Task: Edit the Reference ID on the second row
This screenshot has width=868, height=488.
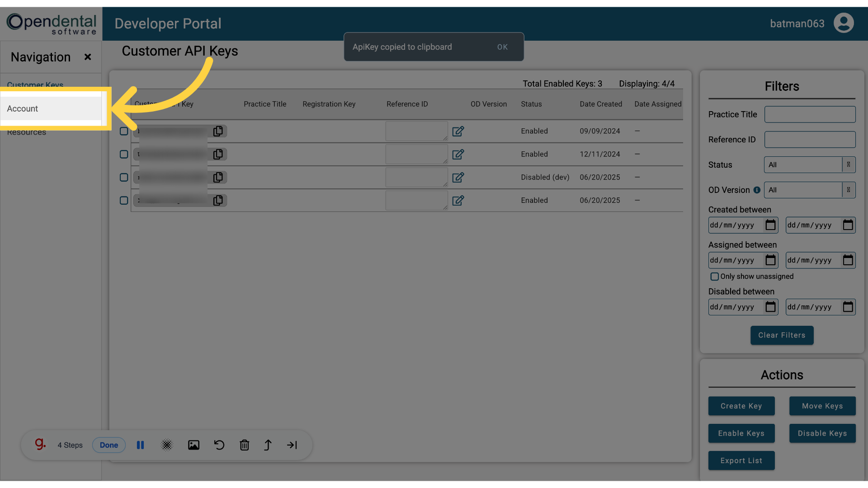Action: (458, 154)
